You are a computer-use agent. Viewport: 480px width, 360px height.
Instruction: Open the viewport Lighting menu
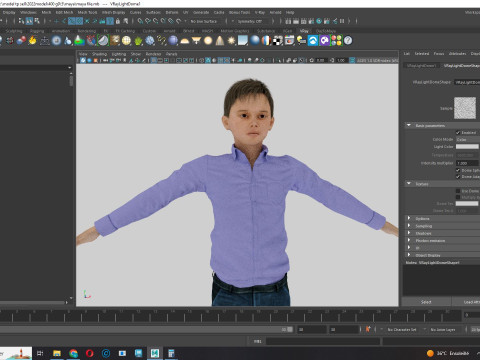point(119,54)
